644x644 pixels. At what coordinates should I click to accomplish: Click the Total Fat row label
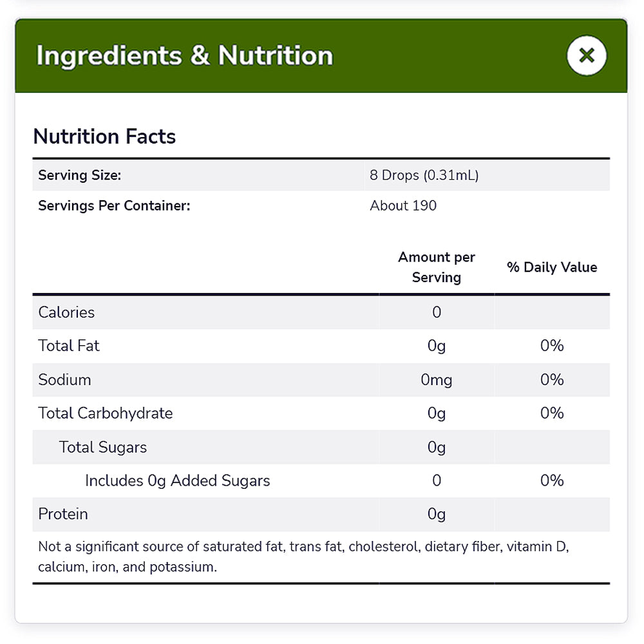tap(69, 346)
